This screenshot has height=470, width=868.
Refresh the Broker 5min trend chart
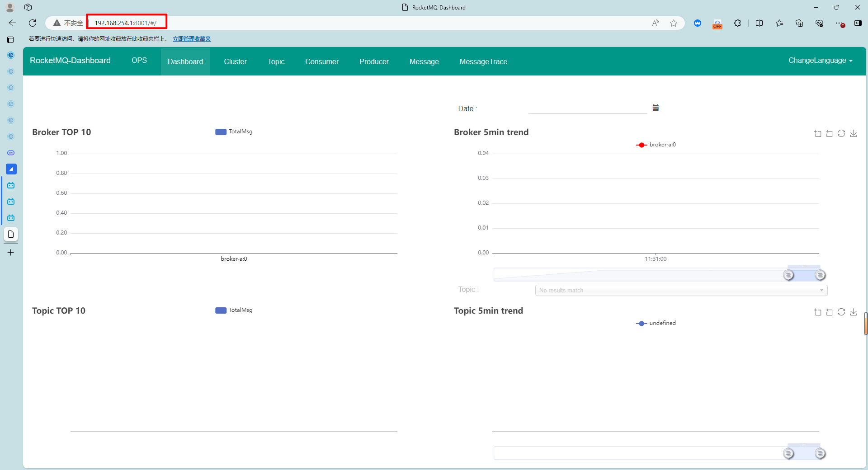(841, 133)
